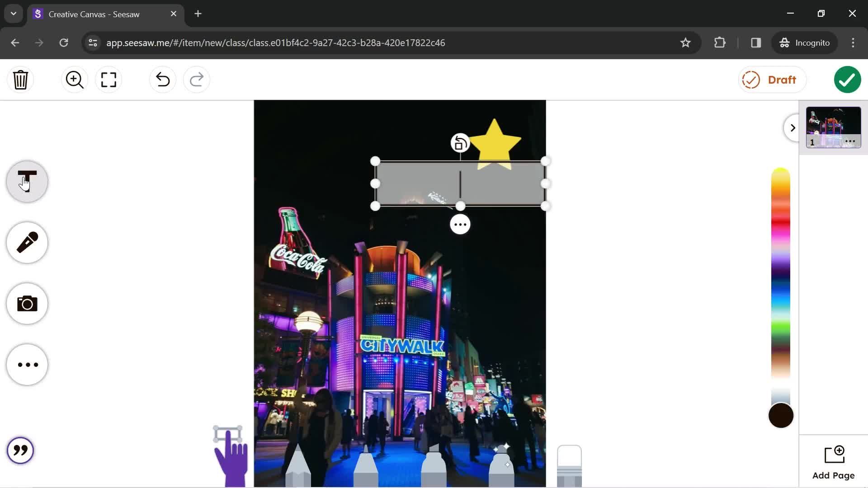This screenshot has width=868, height=488.
Task: Open text box options three-dot button
Action: pos(460,225)
